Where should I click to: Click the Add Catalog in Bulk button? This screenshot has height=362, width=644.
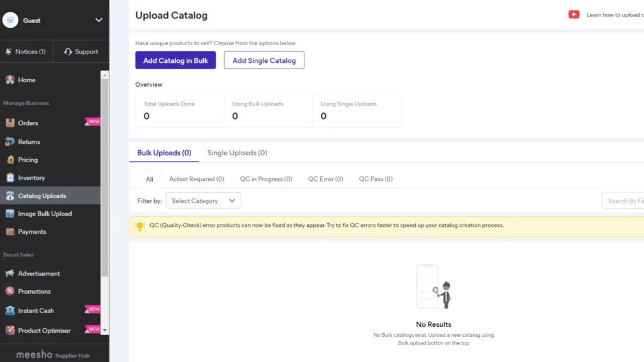pos(175,60)
